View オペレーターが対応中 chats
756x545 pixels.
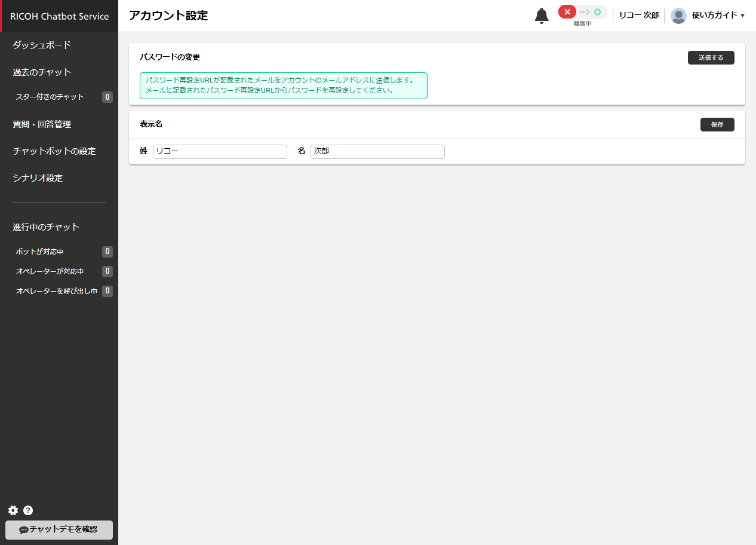click(x=50, y=271)
